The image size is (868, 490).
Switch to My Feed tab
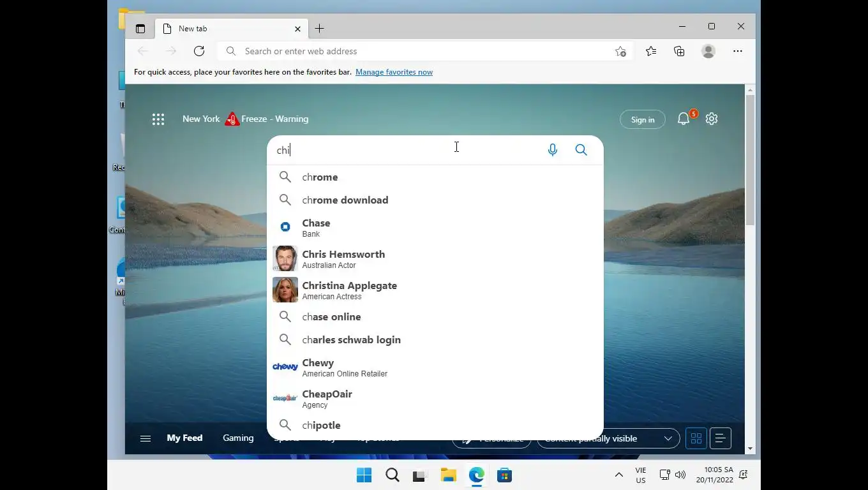184,438
